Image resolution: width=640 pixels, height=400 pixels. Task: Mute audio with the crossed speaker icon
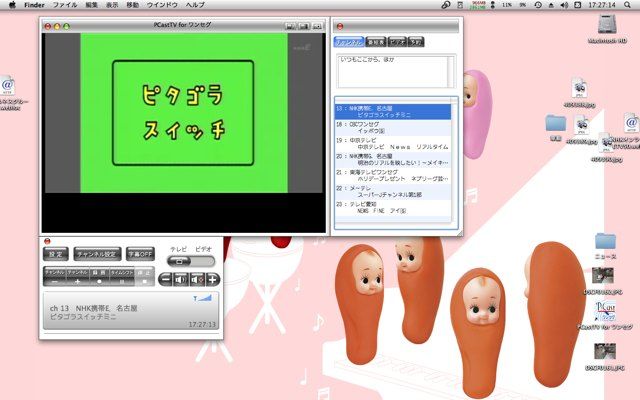(x=197, y=280)
